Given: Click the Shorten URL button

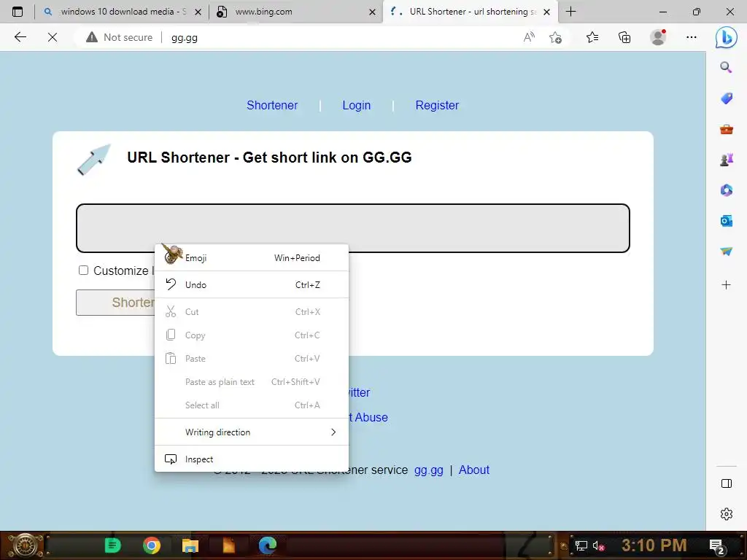Looking at the screenshot, I should coord(116,303).
